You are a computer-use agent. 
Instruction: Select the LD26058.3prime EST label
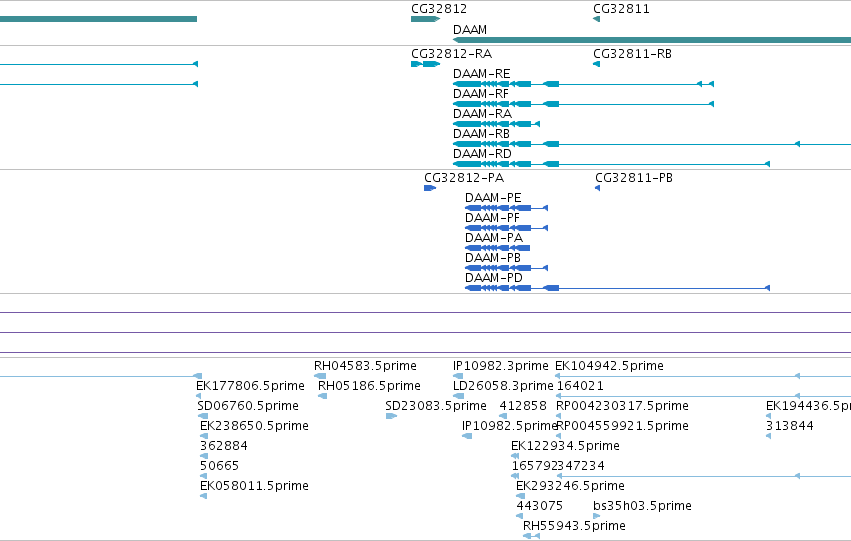click(503, 386)
